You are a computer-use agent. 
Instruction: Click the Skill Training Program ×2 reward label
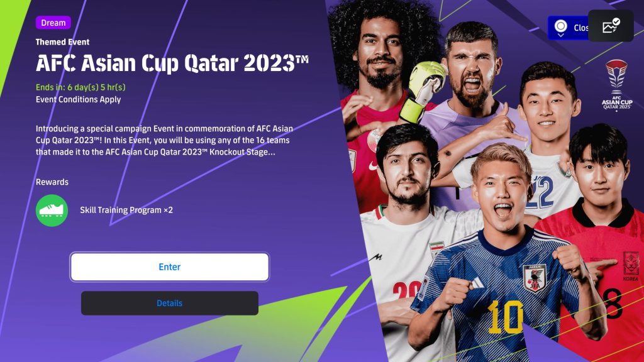(126, 210)
